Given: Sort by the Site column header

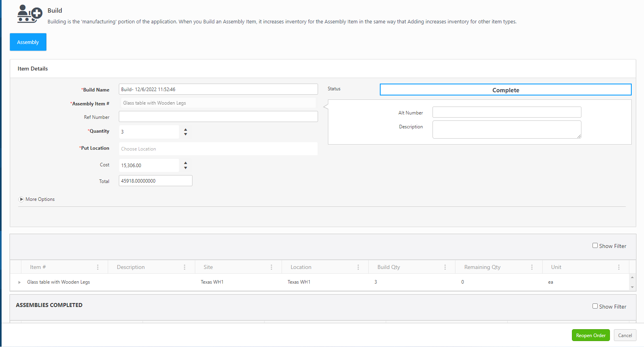Looking at the screenshot, I should [x=208, y=267].
